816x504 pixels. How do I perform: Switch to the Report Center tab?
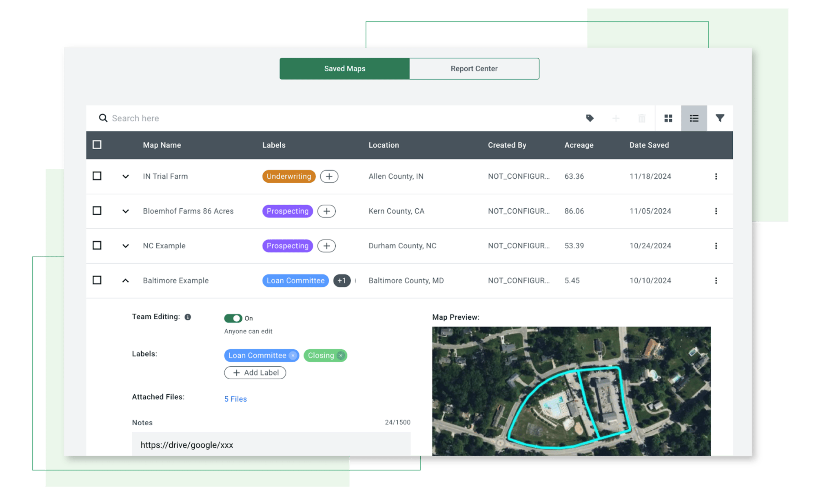(474, 68)
